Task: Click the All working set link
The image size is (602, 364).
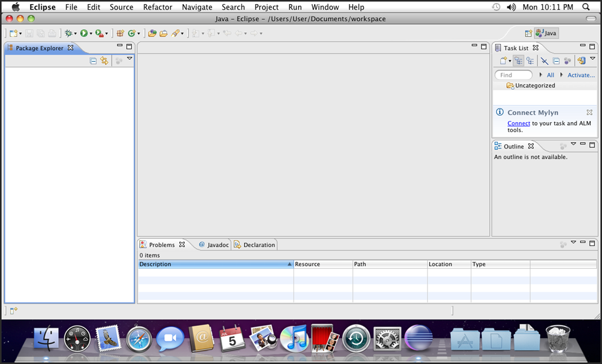Action: 550,75
